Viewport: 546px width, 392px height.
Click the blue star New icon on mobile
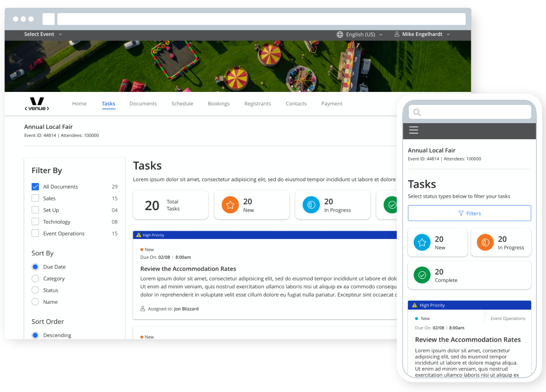pyautogui.click(x=421, y=243)
